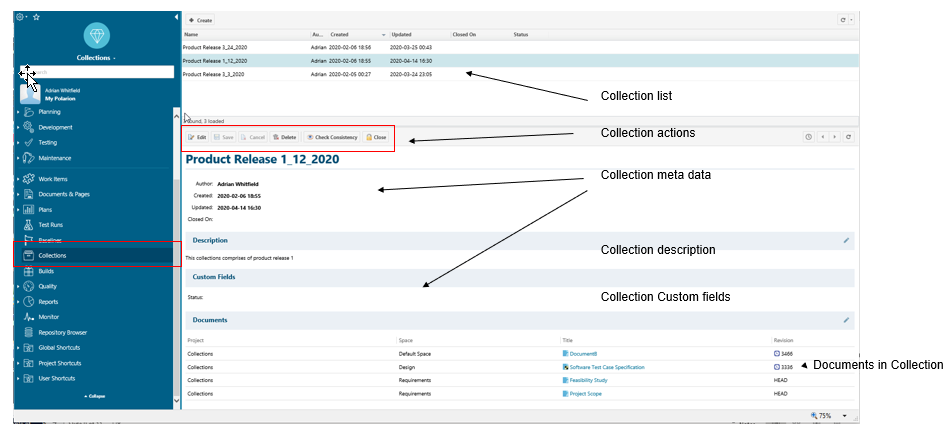Select the Plans chart icon
Image resolution: width=948 pixels, height=430 pixels.
[x=28, y=210]
